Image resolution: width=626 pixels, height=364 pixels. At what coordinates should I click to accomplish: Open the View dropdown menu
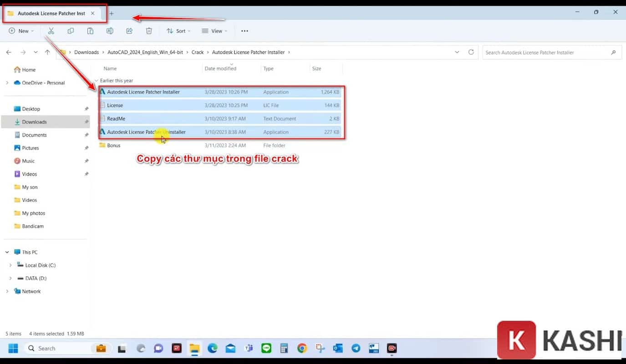[x=214, y=30]
